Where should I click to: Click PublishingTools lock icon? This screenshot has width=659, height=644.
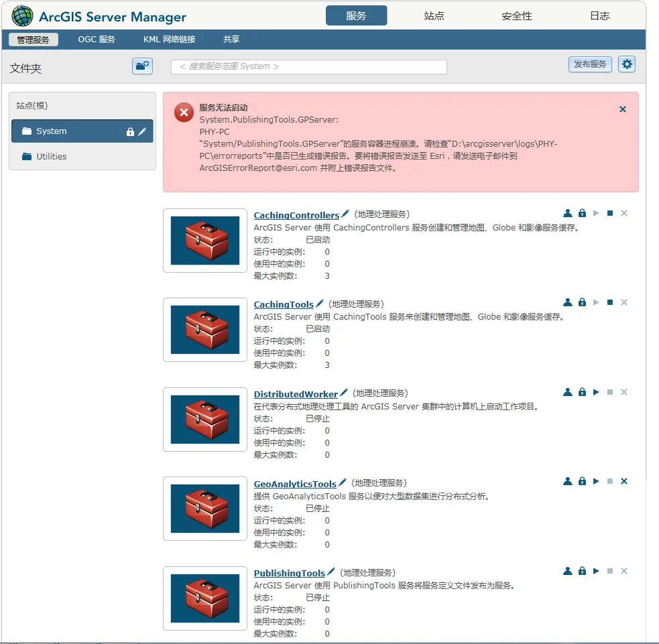coord(582,571)
